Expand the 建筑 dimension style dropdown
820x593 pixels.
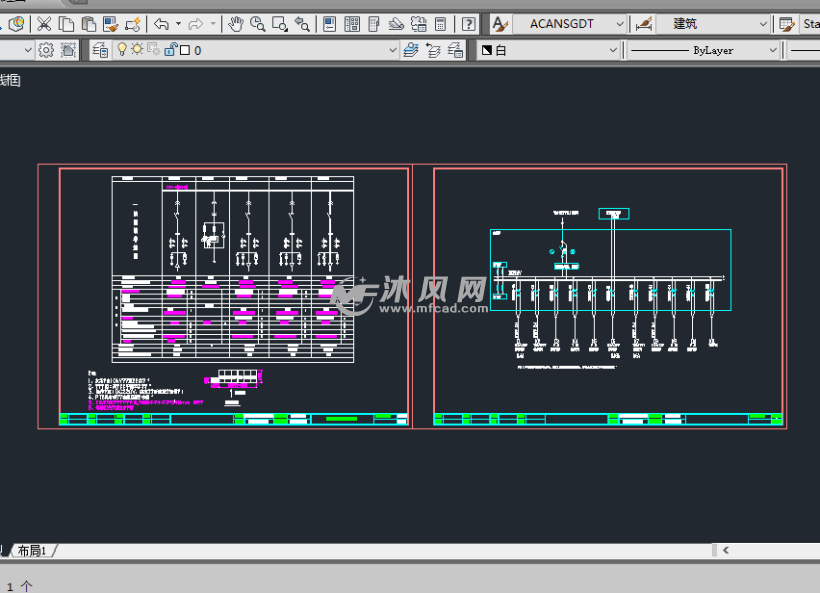[763, 24]
